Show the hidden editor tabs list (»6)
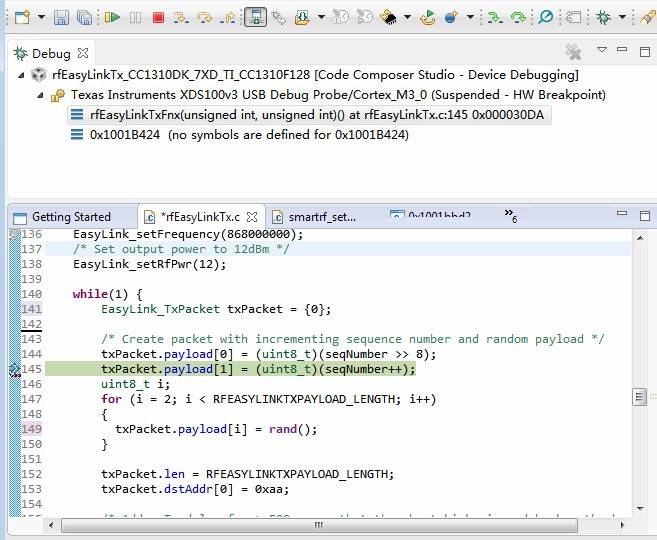Viewport: 657px width, 540px height. (x=510, y=215)
